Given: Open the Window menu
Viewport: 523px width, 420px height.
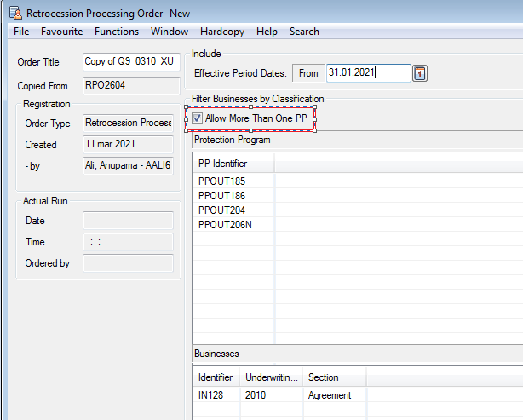Looking at the screenshot, I should (170, 32).
